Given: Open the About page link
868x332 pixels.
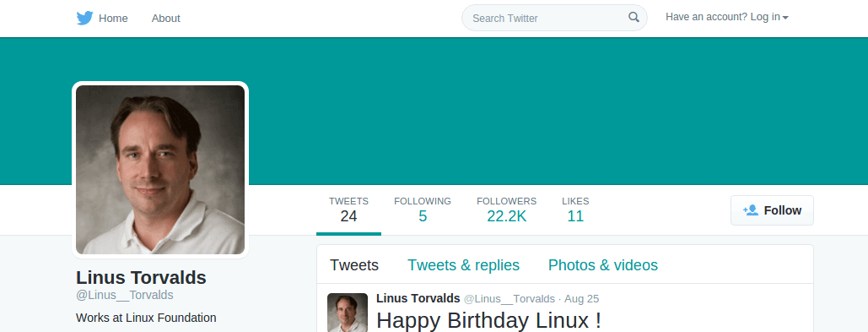Looking at the screenshot, I should [165, 19].
